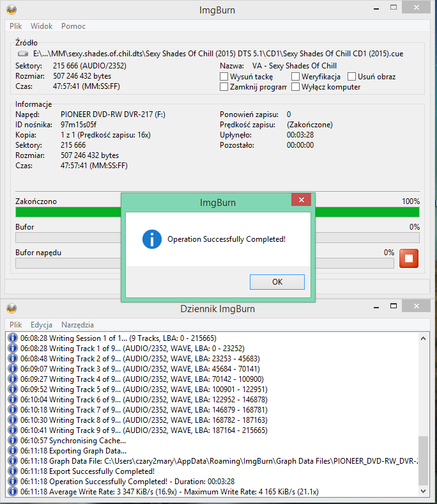Click the log vertical scrollbar thumb

(x=423, y=461)
